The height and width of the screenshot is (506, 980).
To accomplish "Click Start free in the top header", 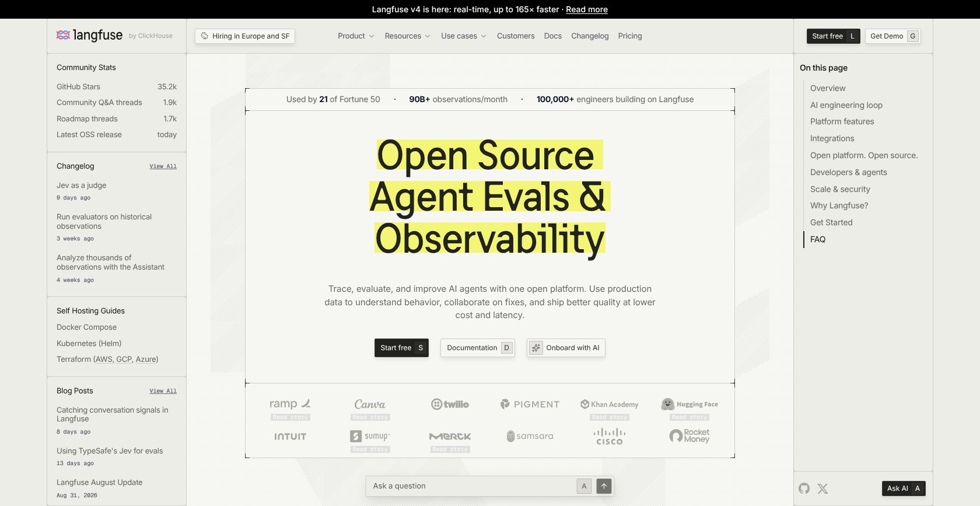I will pos(834,36).
